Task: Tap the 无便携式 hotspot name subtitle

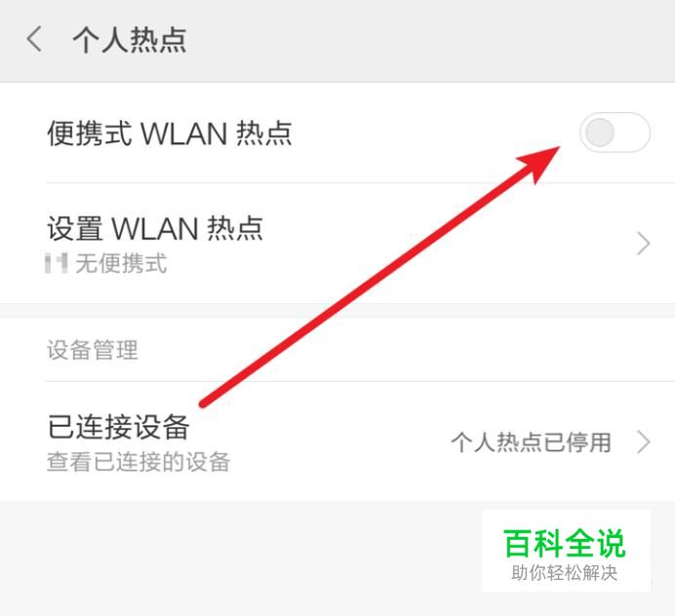Action: coord(121,263)
